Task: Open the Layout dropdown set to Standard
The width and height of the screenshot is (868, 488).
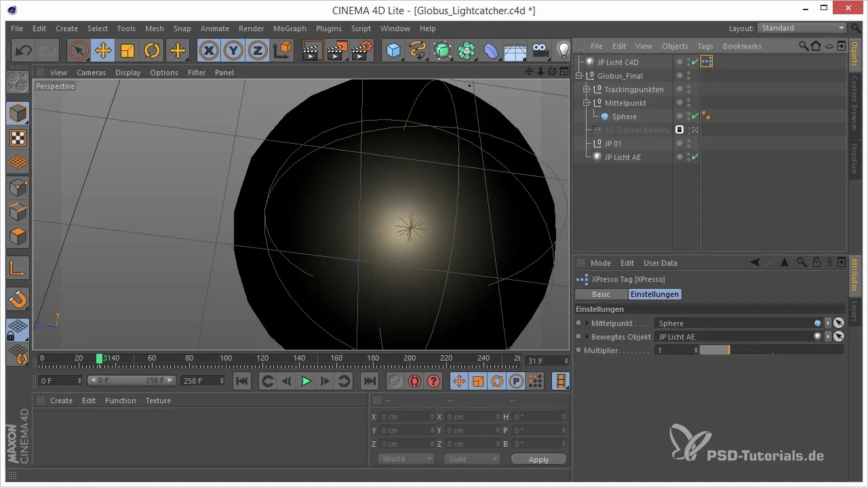Action: click(x=802, y=28)
